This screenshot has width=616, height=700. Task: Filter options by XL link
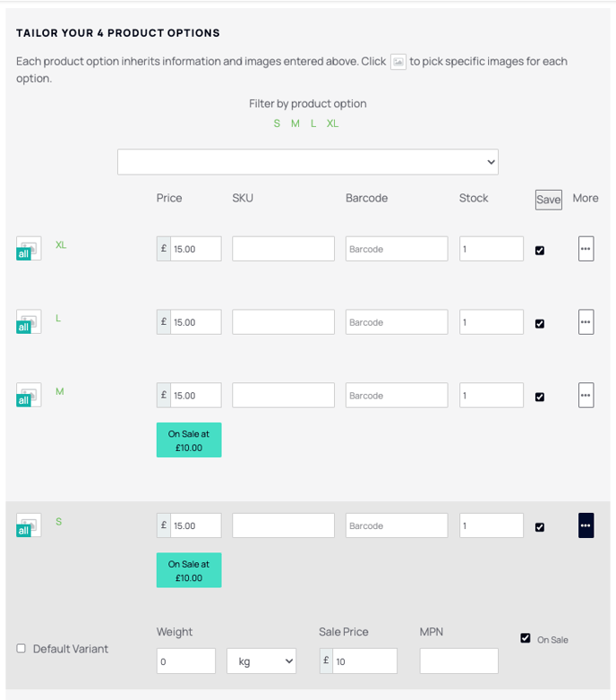coord(332,124)
